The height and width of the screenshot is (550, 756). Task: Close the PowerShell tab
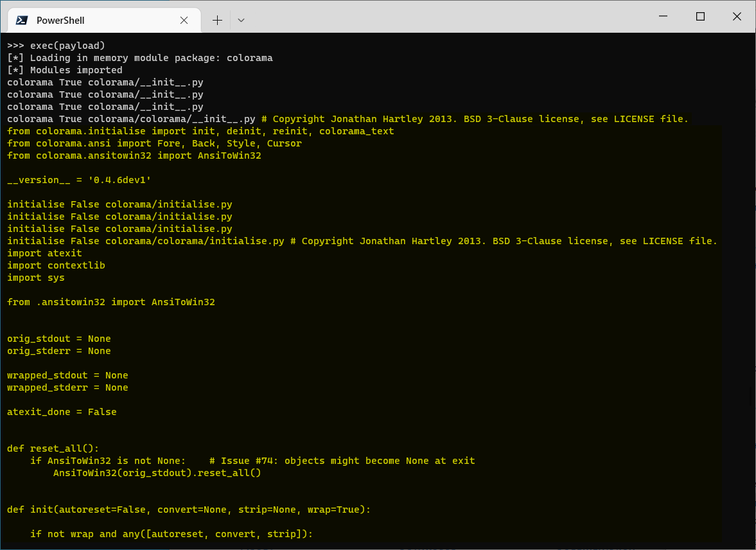[x=184, y=20]
